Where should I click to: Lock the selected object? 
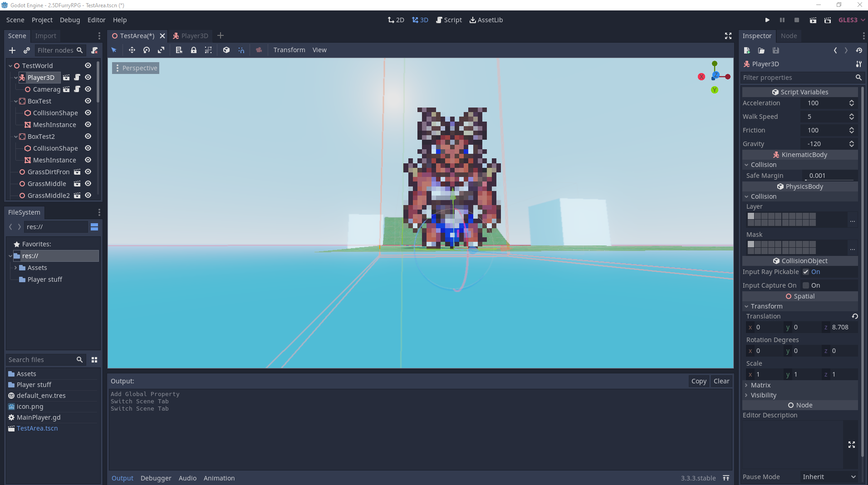click(194, 50)
